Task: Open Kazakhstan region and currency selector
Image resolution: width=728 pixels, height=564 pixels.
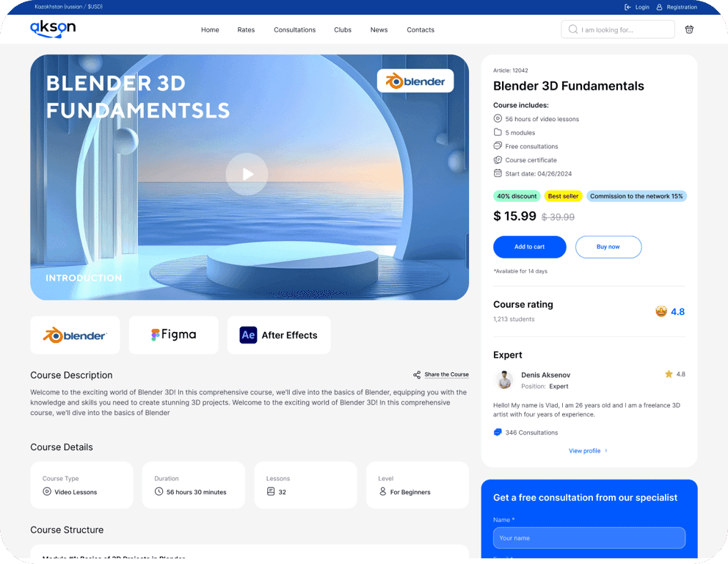Action: [x=68, y=7]
